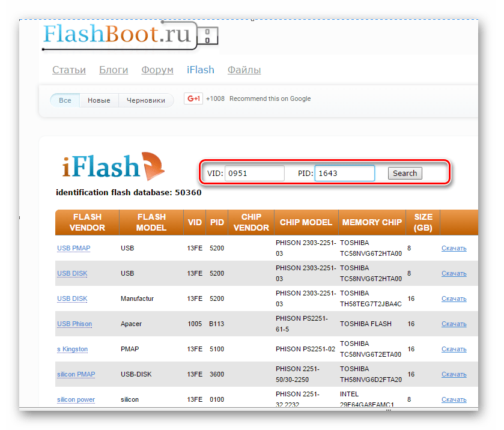Click Скачать in the silicon PMAP row
504x430 pixels.
(x=454, y=374)
